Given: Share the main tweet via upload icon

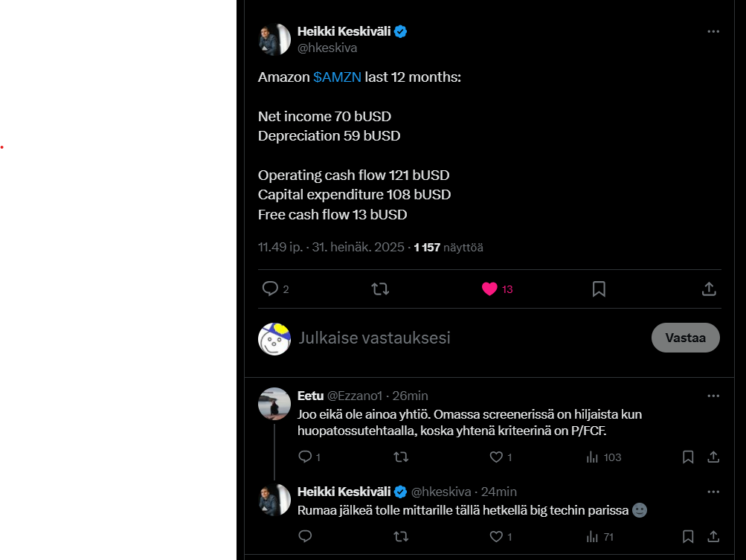Looking at the screenshot, I should (709, 289).
